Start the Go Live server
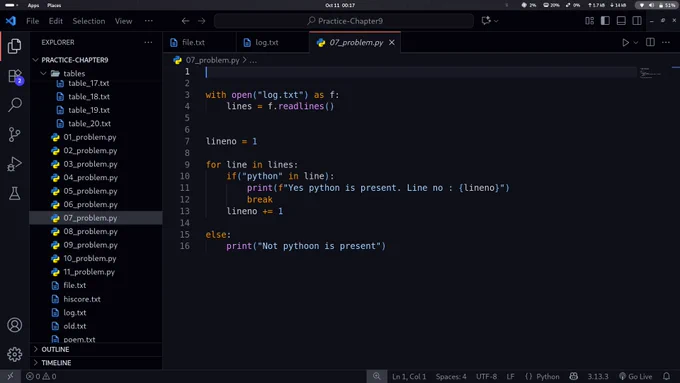The width and height of the screenshot is (680, 383). click(636, 376)
